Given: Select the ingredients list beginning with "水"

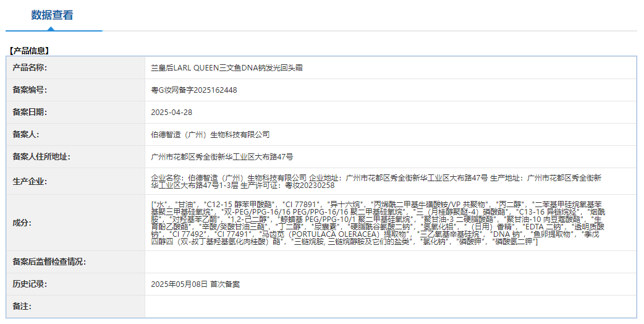Looking at the screenshot, I should point(378,223).
